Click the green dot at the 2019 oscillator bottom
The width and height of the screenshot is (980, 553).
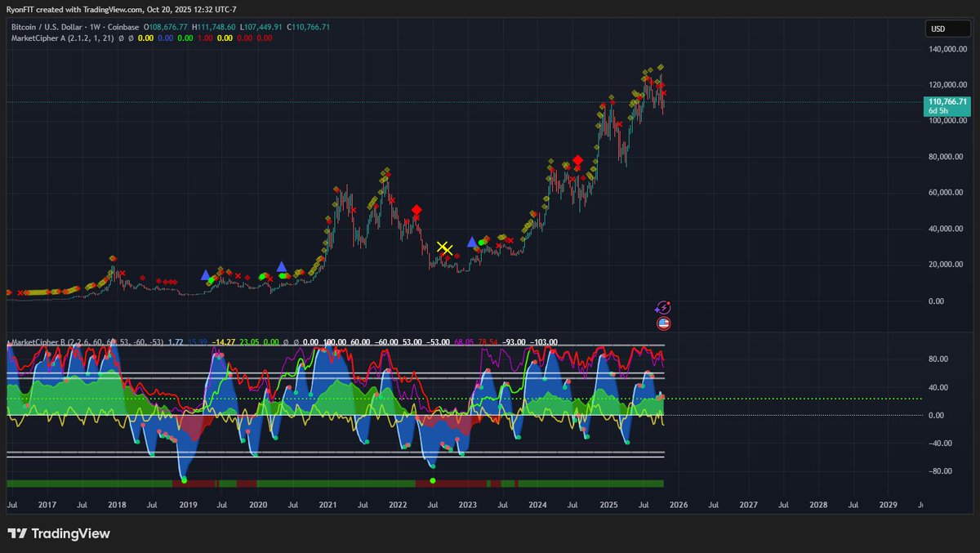[x=184, y=479]
